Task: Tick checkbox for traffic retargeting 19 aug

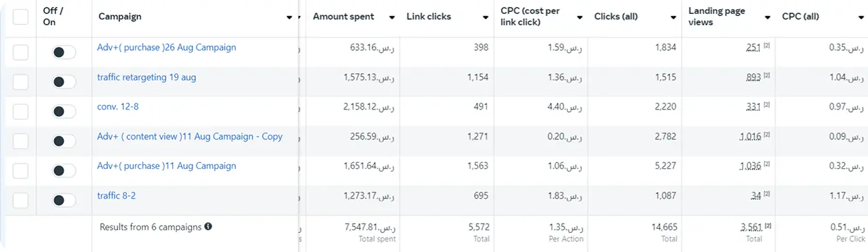Action: point(20,82)
